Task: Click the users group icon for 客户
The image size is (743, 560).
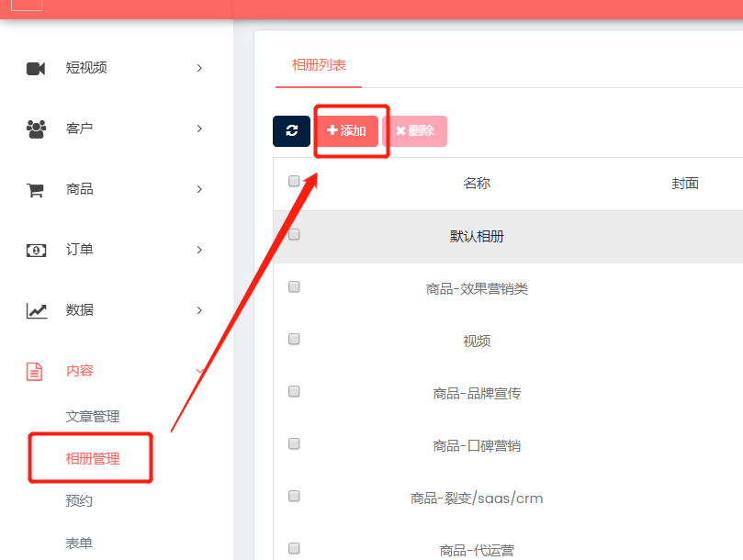Action: coord(36,129)
